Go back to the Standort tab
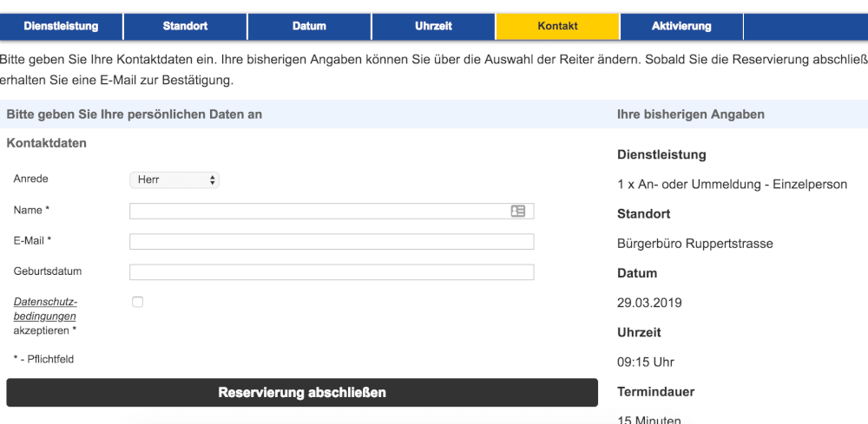Screen dimensions: 868x424 (185, 26)
